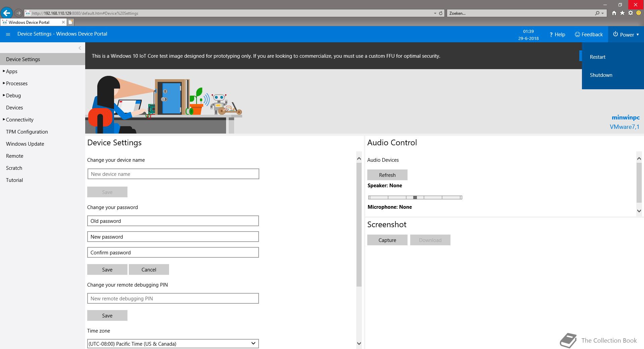
Task: Open the Feedback link
Action: pyautogui.click(x=589, y=35)
